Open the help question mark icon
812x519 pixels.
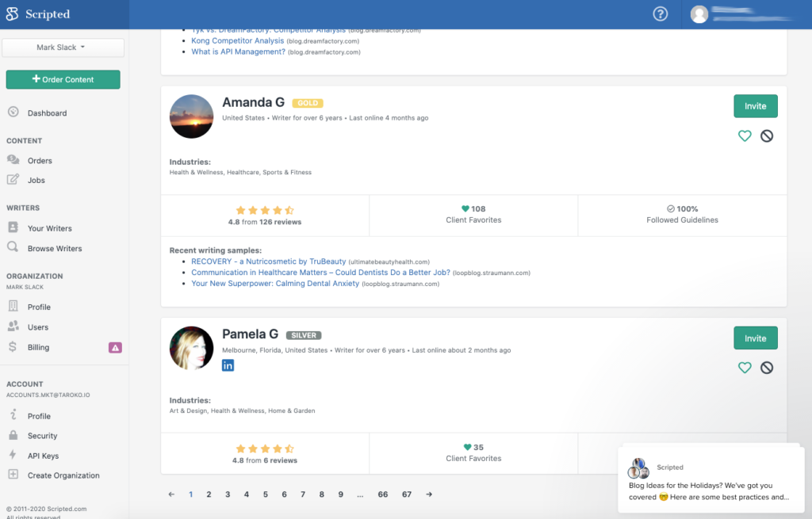pos(660,14)
